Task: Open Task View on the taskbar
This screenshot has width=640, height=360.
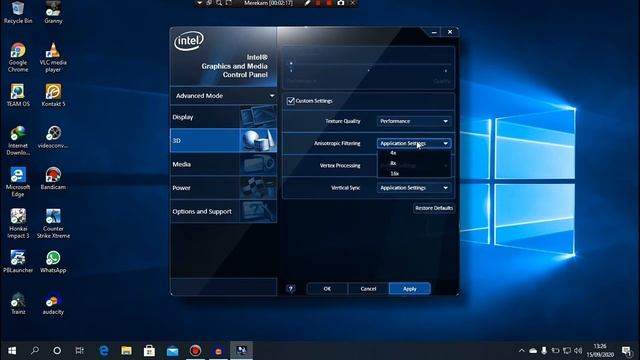Action: [80, 350]
